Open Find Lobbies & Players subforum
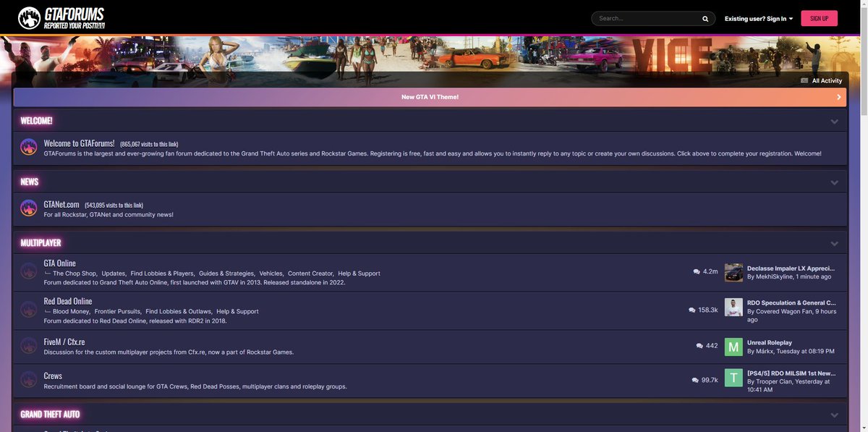The image size is (868, 432). coord(162,274)
